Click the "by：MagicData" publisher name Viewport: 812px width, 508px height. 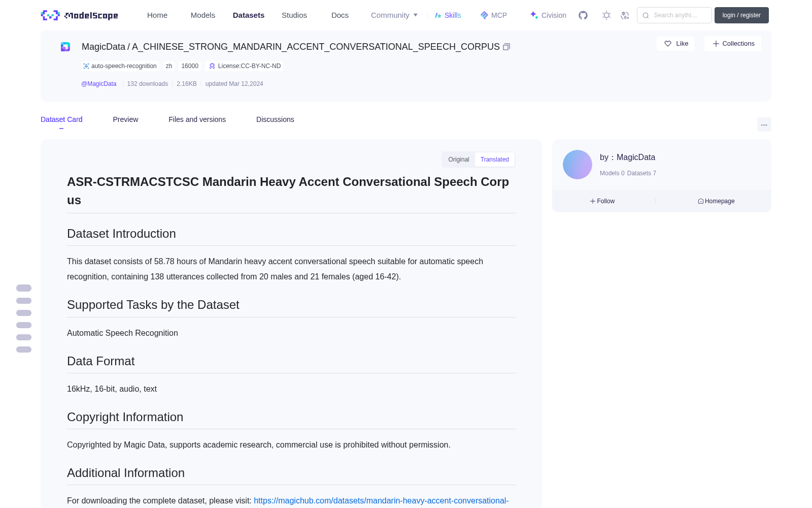click(x=627, y=157)
